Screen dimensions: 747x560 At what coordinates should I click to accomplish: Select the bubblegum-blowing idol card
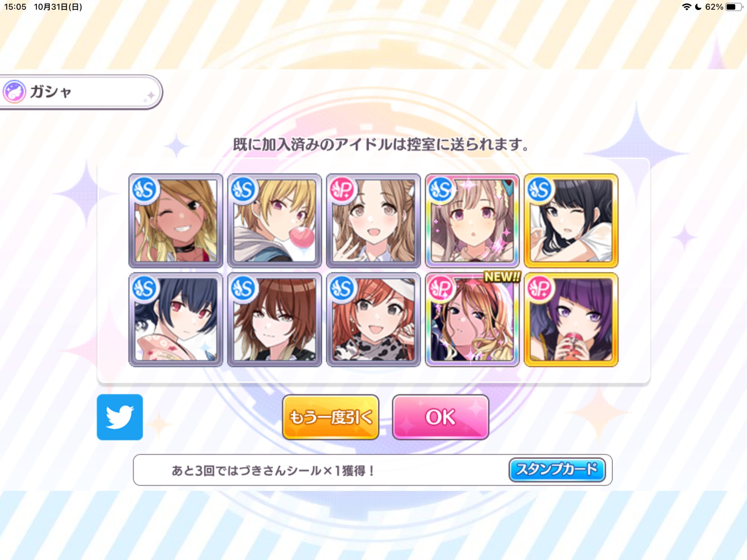275,221
